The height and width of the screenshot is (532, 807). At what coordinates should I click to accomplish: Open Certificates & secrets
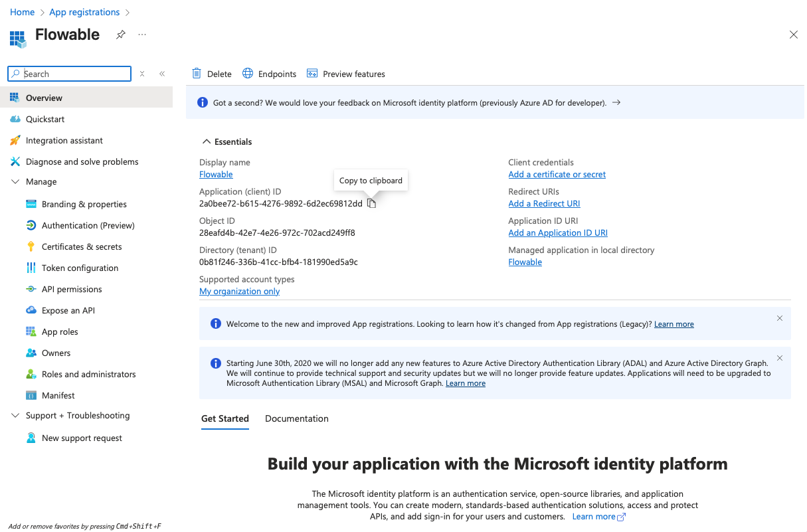[x=82, y=246]
